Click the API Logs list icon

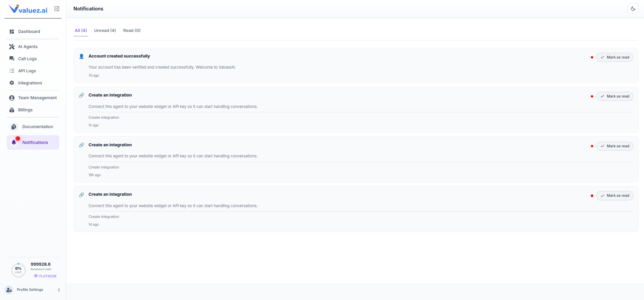click(12, 71)
